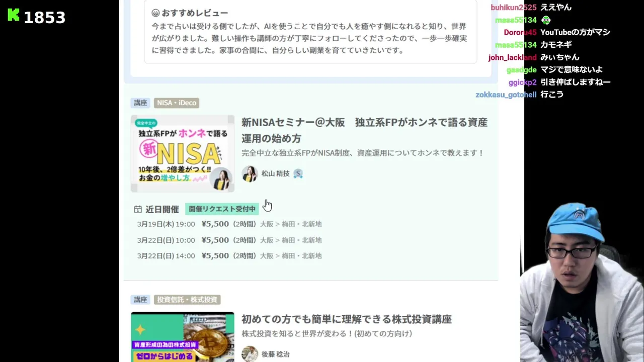Image resolution: width=644 pixels, height=362 pixels.
Task: Open the 株式投資講座 course thumbnail image
Action: (183, 337)
